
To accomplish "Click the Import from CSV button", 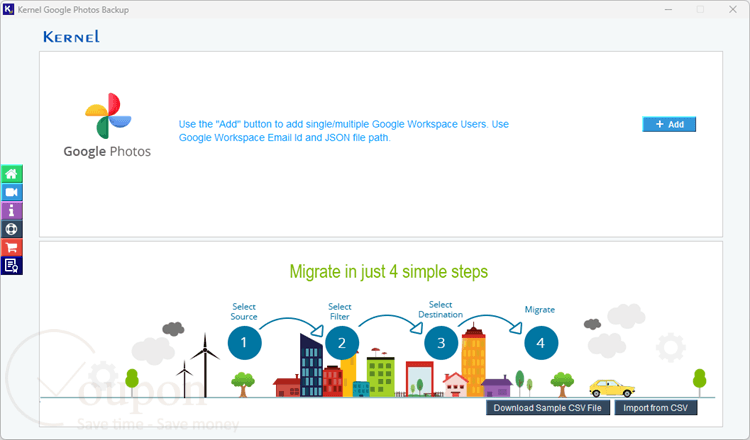I will 655,408.
